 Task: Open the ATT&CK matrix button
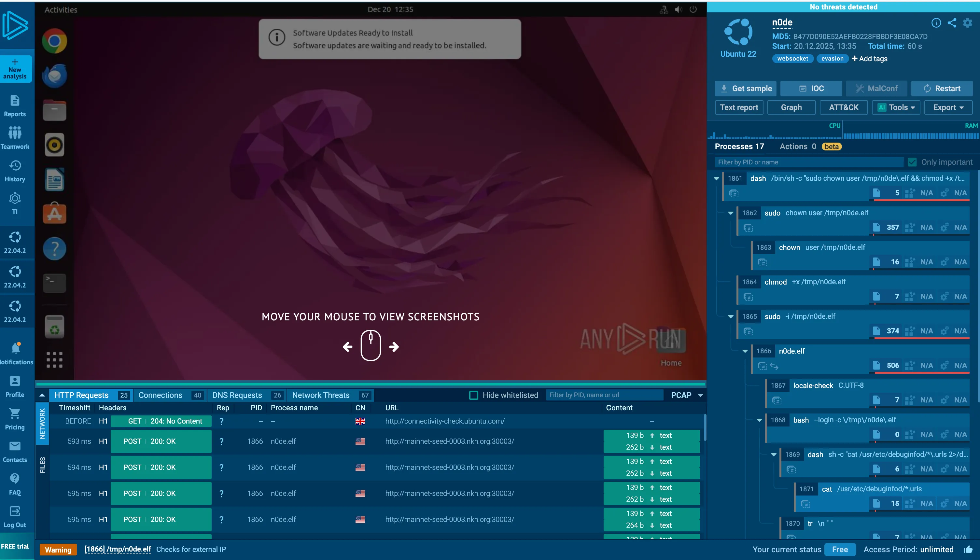click(844, 107)
